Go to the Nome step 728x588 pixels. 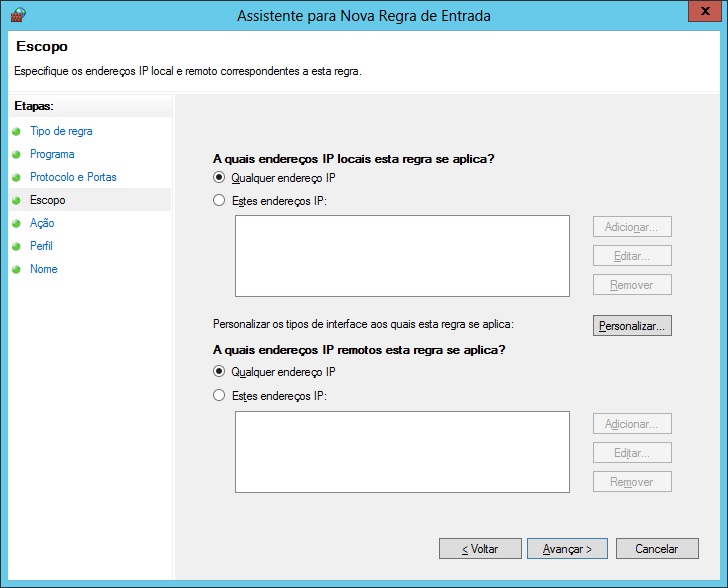pyautogui.click(x=44, y=269)
